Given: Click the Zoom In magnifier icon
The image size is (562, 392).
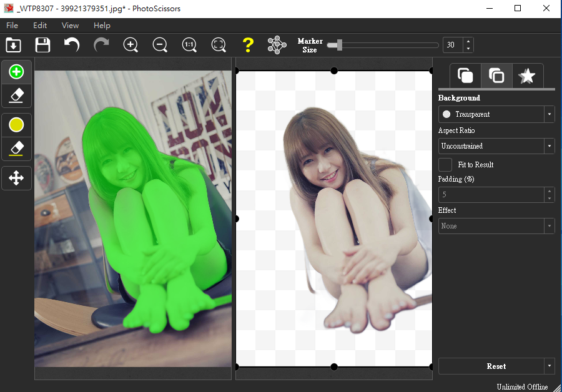Looking at the screenshot, I should click(131, 45).
